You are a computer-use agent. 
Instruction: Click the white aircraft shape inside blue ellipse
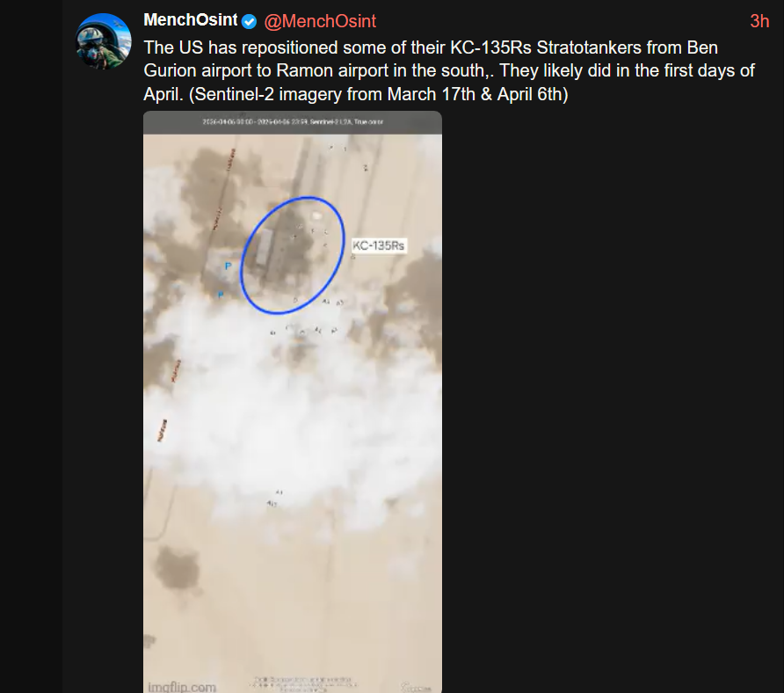[316, 215]
